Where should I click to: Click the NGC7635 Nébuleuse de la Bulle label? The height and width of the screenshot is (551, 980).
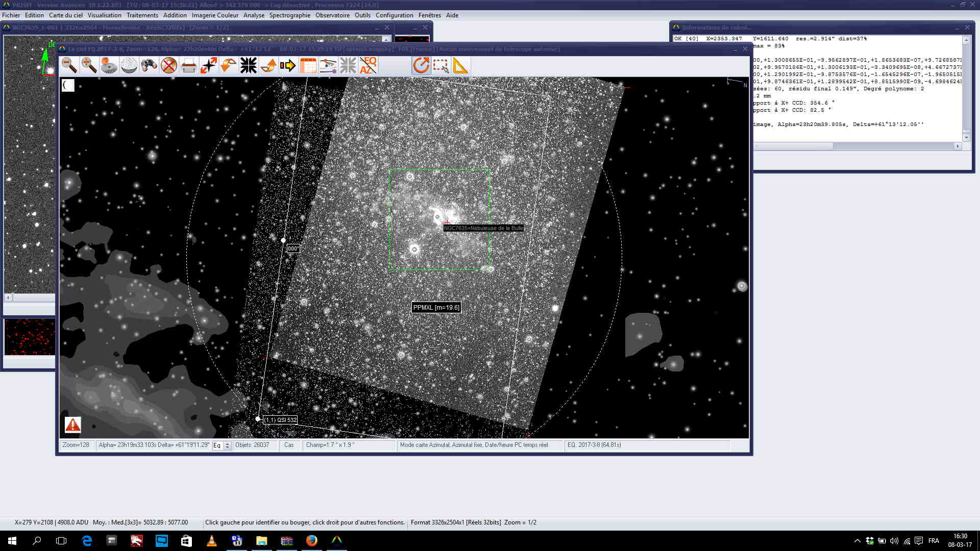483,228
